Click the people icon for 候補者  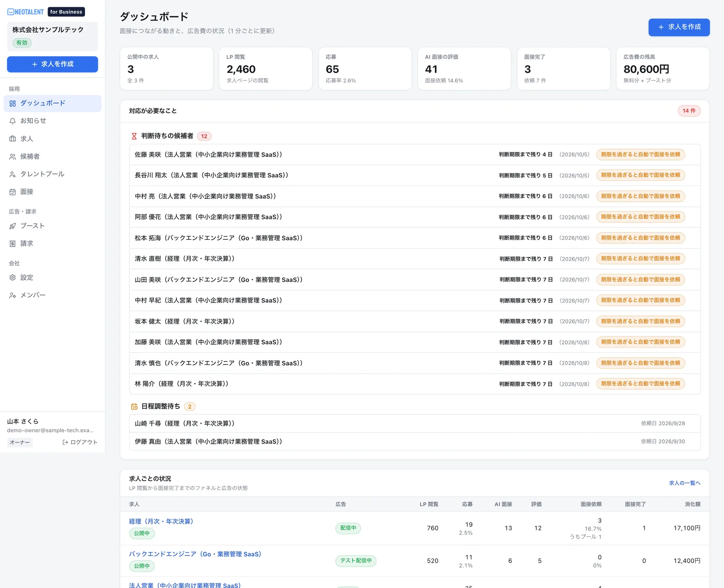click(x=13, y=156)
